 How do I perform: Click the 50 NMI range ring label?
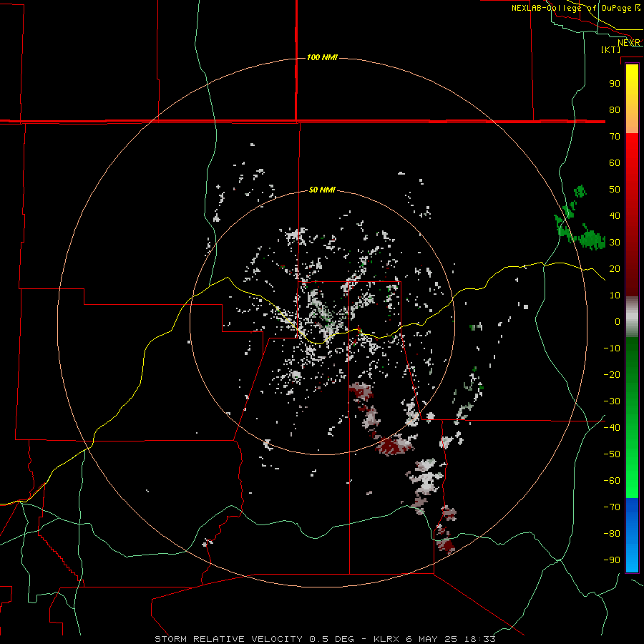[322, 190]
